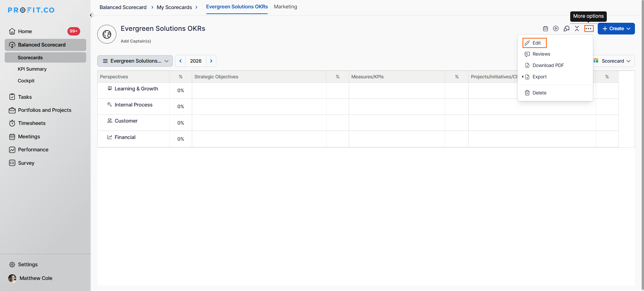Select Scorecards sidebar sub-item
Viewport: 644px width, 291px height.
(45, 58)
